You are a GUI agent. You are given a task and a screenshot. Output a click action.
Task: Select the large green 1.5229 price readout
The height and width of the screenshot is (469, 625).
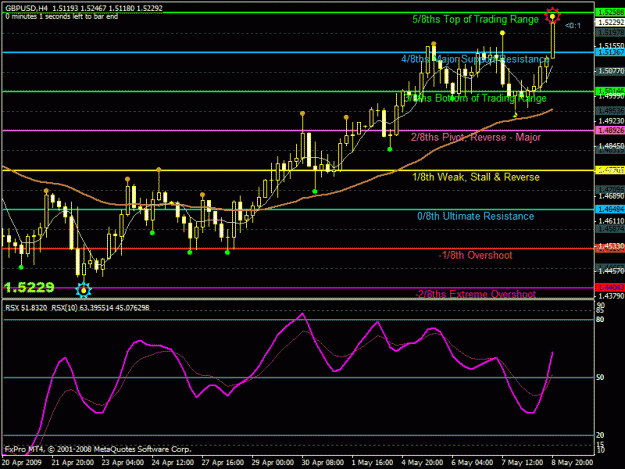click(29, 287)
